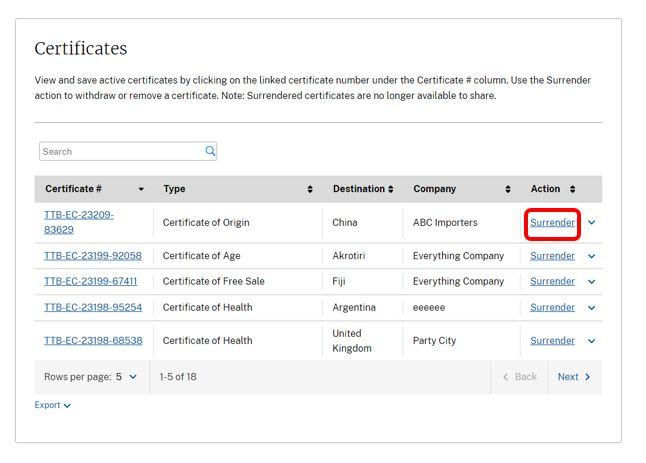Screen dimensions: 646x463
Task: Expand action chevron for China certificate row
Action: [591, 223]
